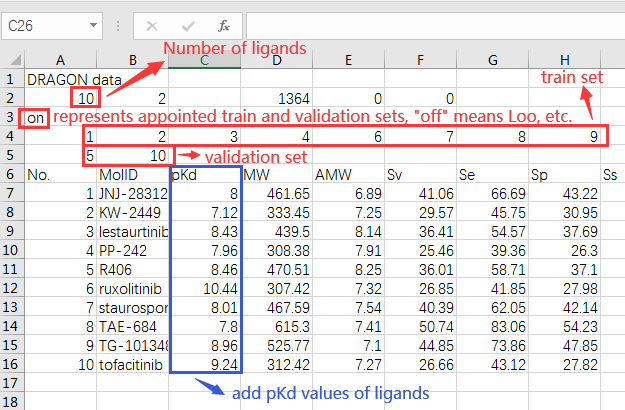This screenshot has height=410, width=625.
Task: Select column H header
Action: [x=566, y=61]
